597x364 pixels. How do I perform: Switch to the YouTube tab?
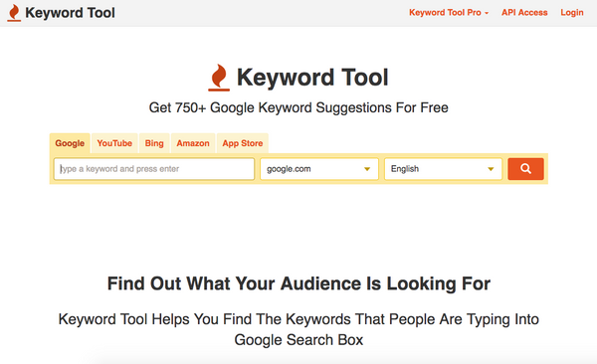click(x=114, y=143)
